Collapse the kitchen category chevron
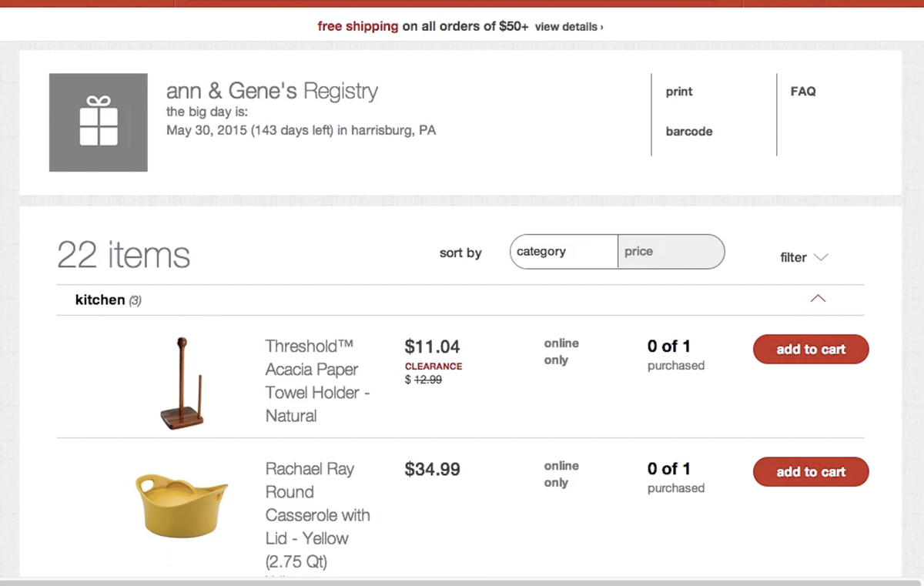This screenshot has height=586, width=924. pyautogui.click(x=818, y=299)
